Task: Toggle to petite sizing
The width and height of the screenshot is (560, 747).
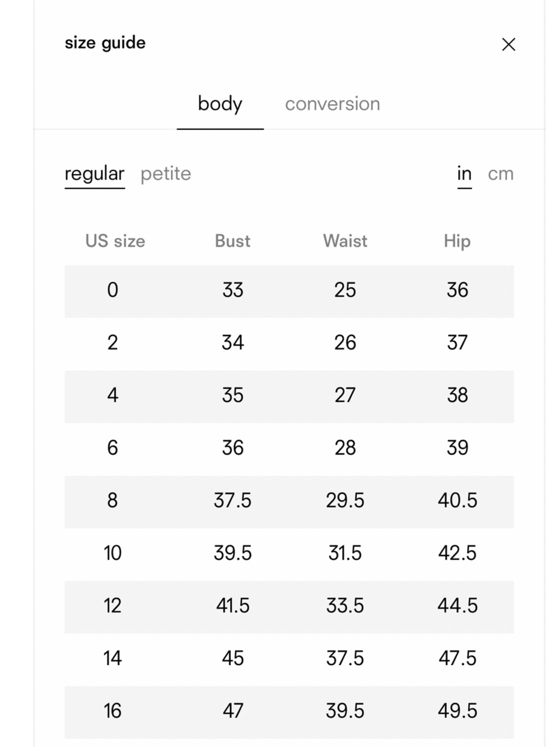Action: pyautogui.click(x=166, y=174)
